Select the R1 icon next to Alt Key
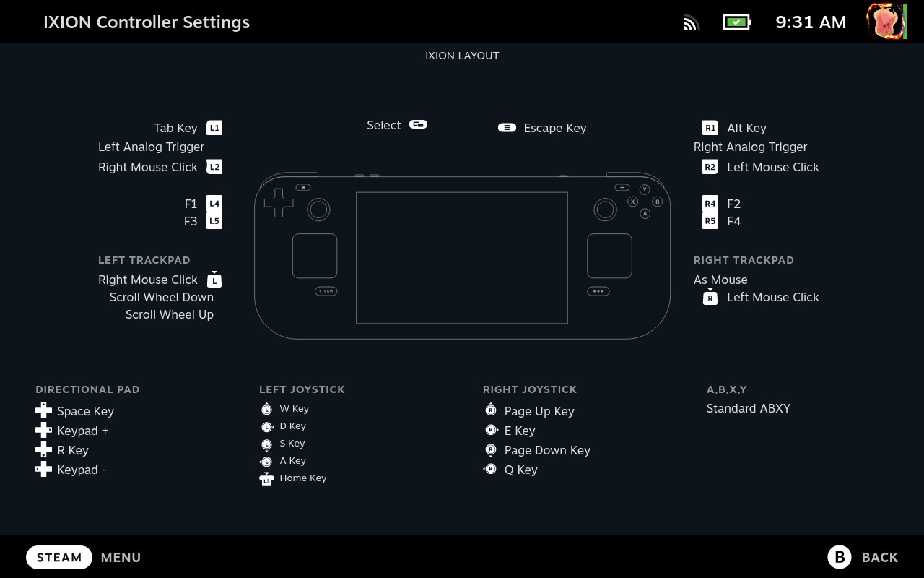The image size is (924, 578). tap(710, 128)
